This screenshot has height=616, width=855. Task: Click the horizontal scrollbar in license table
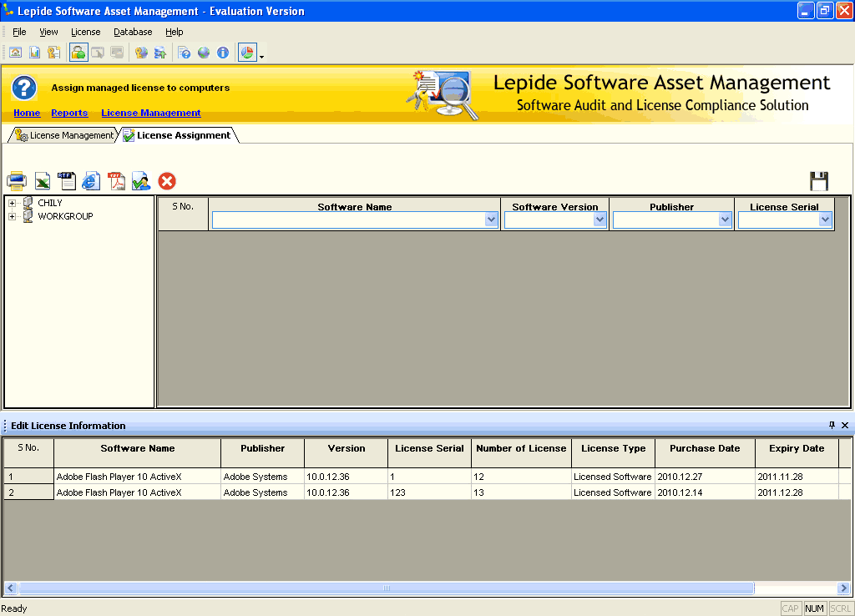(x=386, y=588)
